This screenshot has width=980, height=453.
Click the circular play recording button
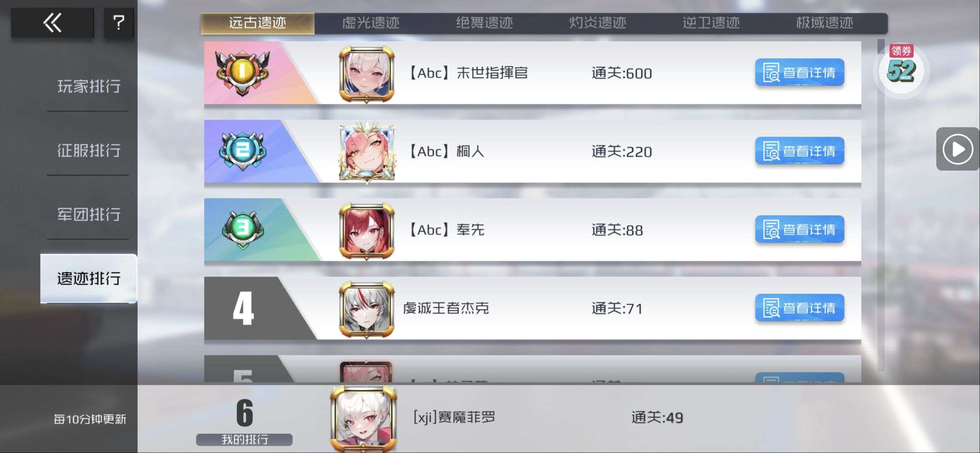coord(957,149)
